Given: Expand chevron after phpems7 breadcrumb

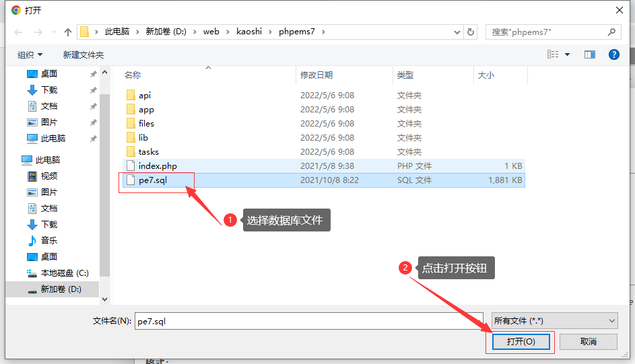Looking at the screenshot, I should click(x=323, y=32).
